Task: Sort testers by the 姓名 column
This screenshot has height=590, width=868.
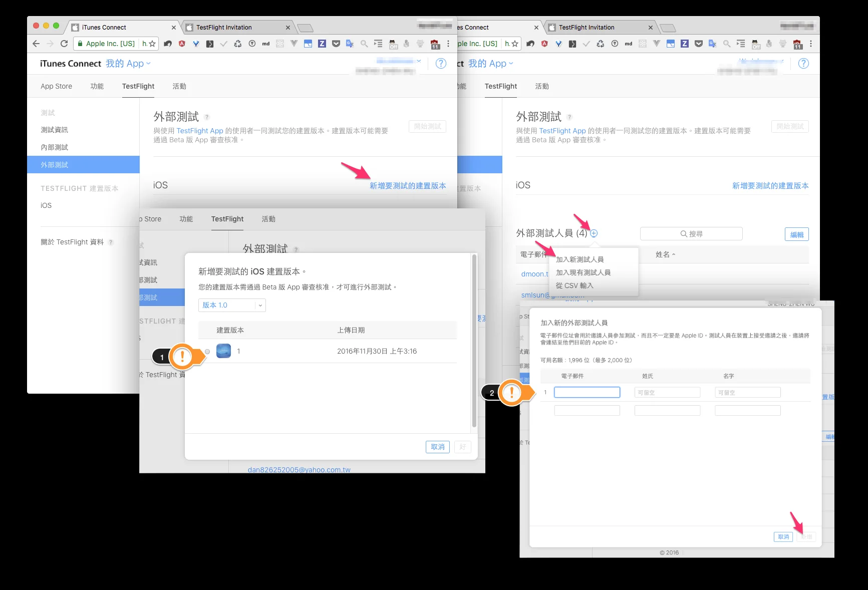Action: (x=665, y=254)
